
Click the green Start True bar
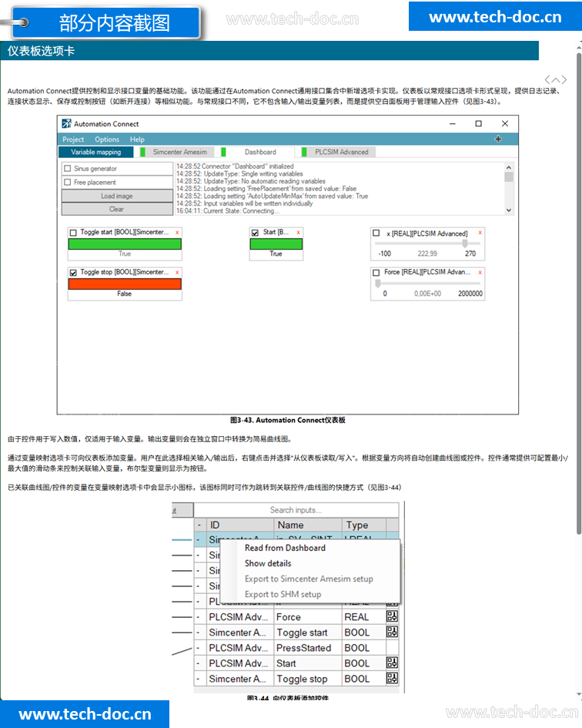coord(276,244)
